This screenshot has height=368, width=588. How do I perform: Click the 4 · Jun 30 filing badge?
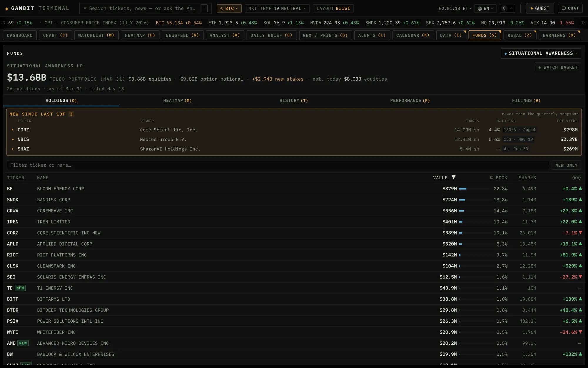coord(516,149)
